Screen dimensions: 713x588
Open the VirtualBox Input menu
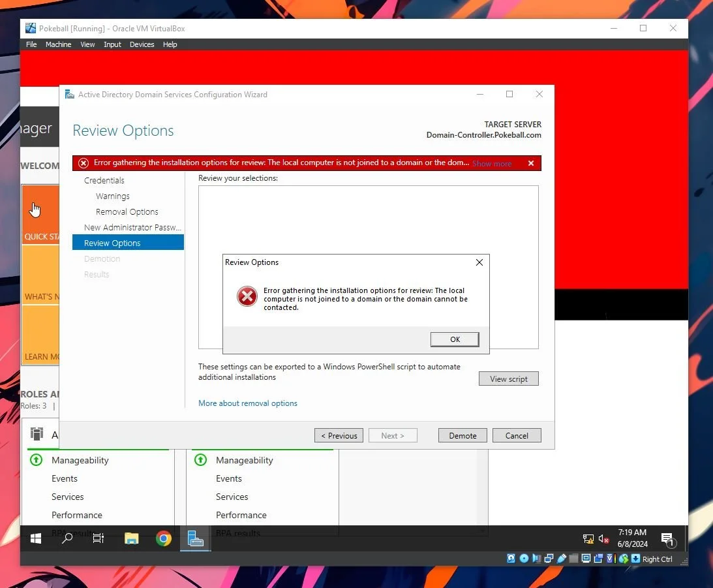pos(112,44)
